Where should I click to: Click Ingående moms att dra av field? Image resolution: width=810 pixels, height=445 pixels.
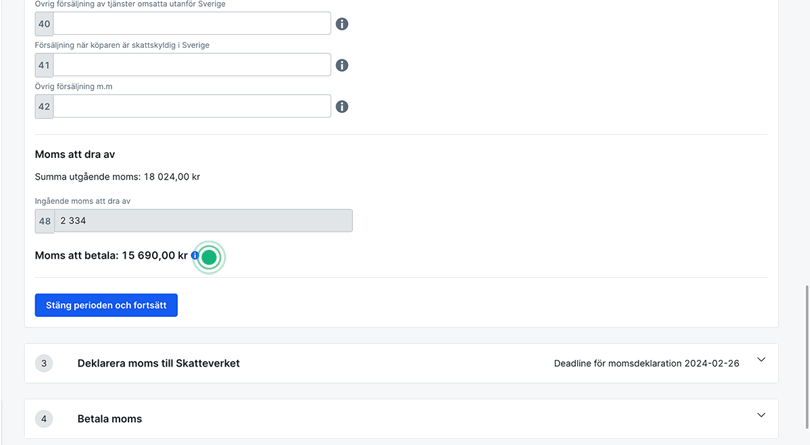[203, 221]
